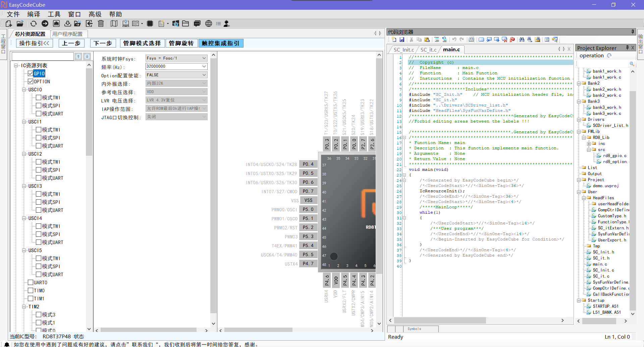Click the globe icon in toolbar
Screen dimensions: 644x347
pos(209,23)
